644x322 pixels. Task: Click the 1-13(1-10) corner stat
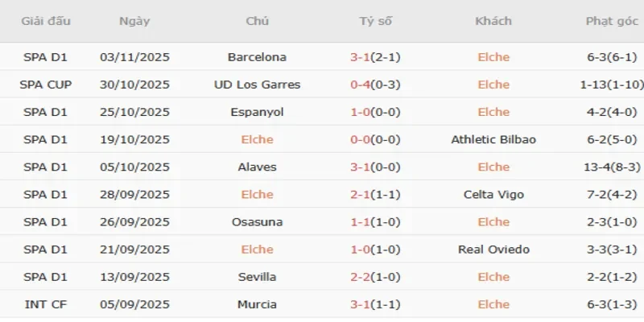pyautogui.click(x=610, y=85)
